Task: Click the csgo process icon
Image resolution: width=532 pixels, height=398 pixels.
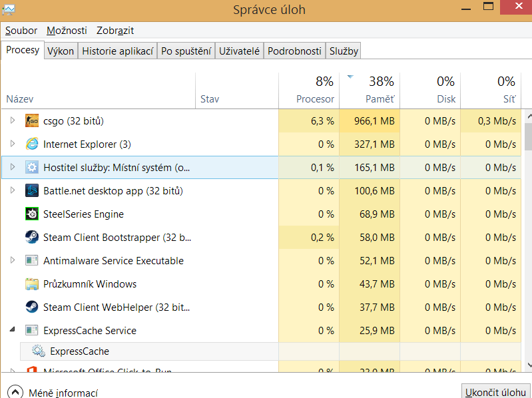Action: 32,121
